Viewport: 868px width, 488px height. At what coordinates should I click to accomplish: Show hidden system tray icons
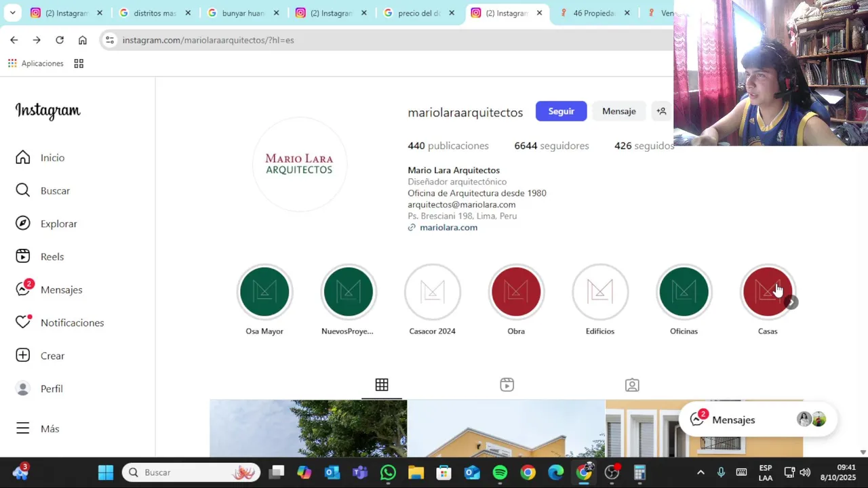pyautogui.click(x=701, y=472)
